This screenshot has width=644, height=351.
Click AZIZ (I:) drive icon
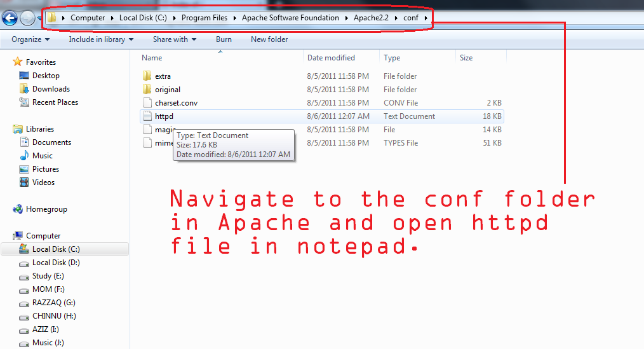[x=24, y=330]
